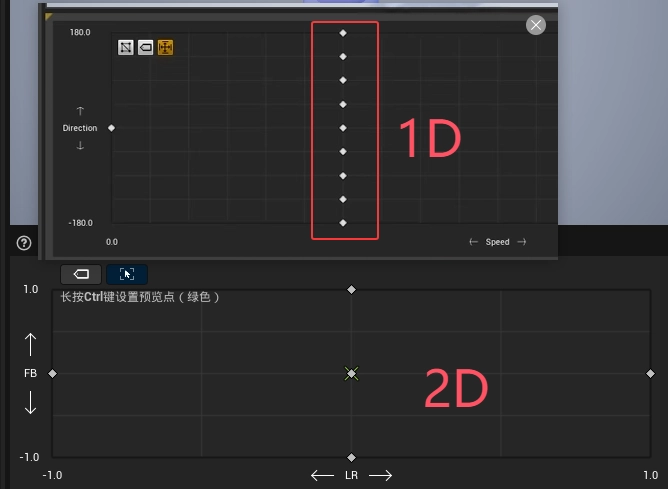Toggle the triangulation display icon
Screen dimensions: 668x489
tap(126, 47)
